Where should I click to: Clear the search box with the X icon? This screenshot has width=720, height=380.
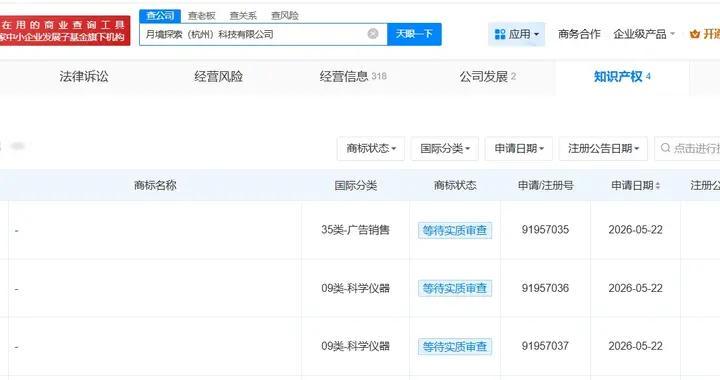tap(373, 34)
